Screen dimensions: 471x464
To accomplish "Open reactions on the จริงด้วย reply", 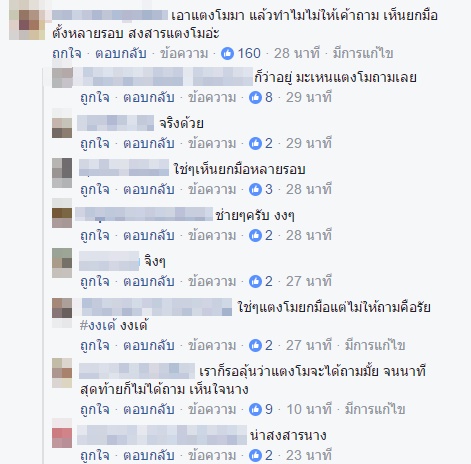I will [x=255, y=143].
